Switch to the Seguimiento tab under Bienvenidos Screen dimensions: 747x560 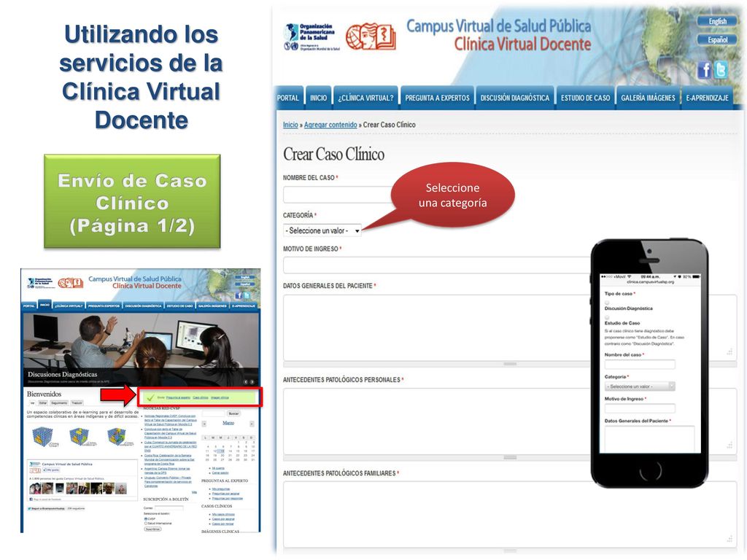59,402
